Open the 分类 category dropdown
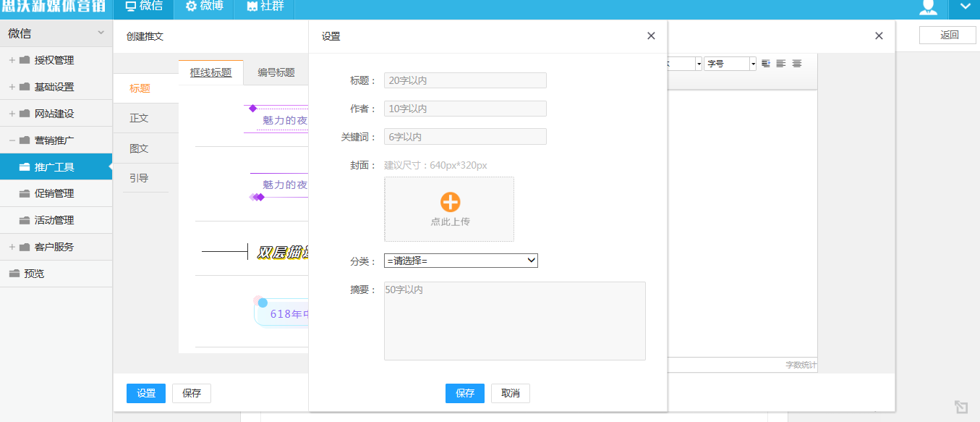The image size is (980, 422). [x=461, y=261]
